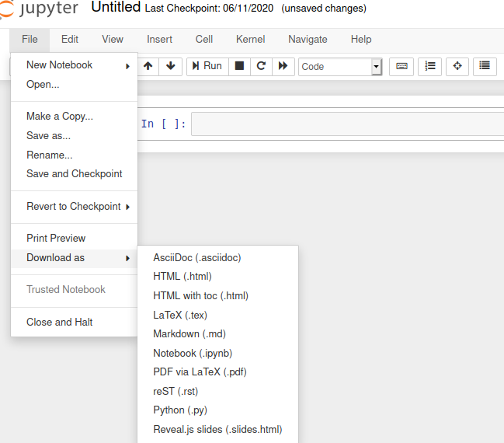Move selected cell down with the arrow icon
The image size is (504, 443).
pyautogui.click(x=171, y=66)
